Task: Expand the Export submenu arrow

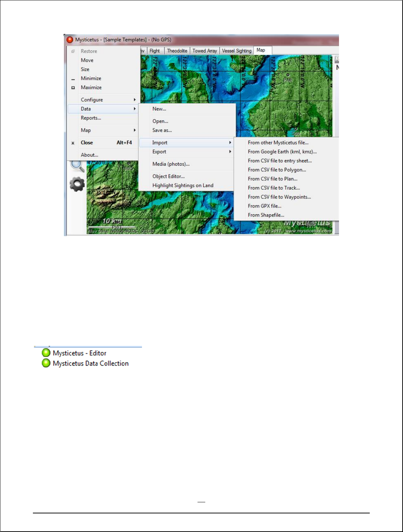Action: coord(230,152)
